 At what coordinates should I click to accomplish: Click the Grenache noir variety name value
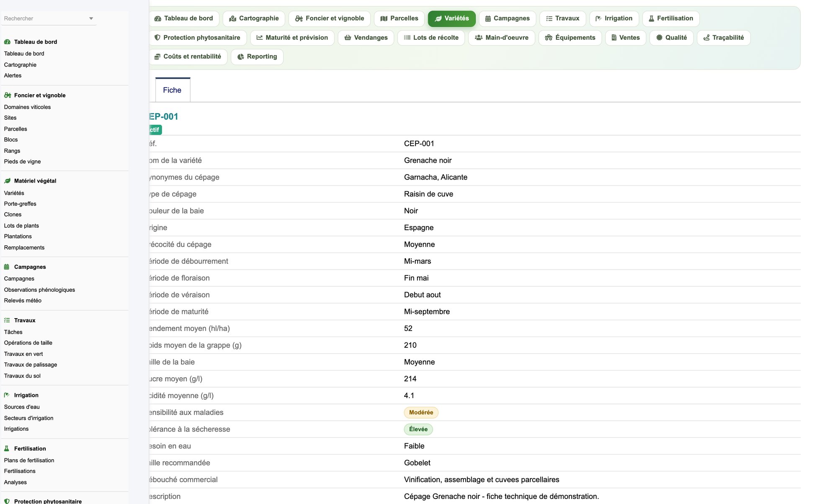click(x=428, y=161)
